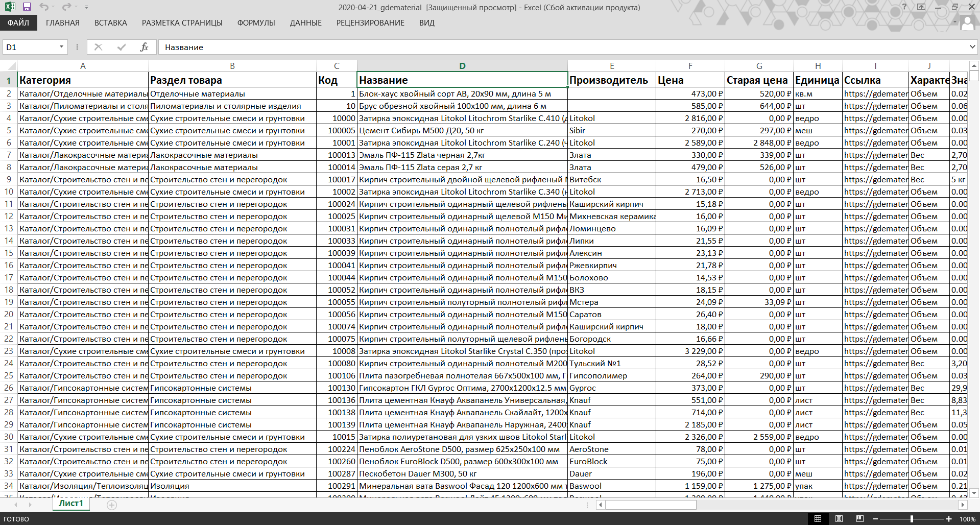The image size is (980, 525).
Task: Click the Name Box showing D1
Action: coord(31,47)
